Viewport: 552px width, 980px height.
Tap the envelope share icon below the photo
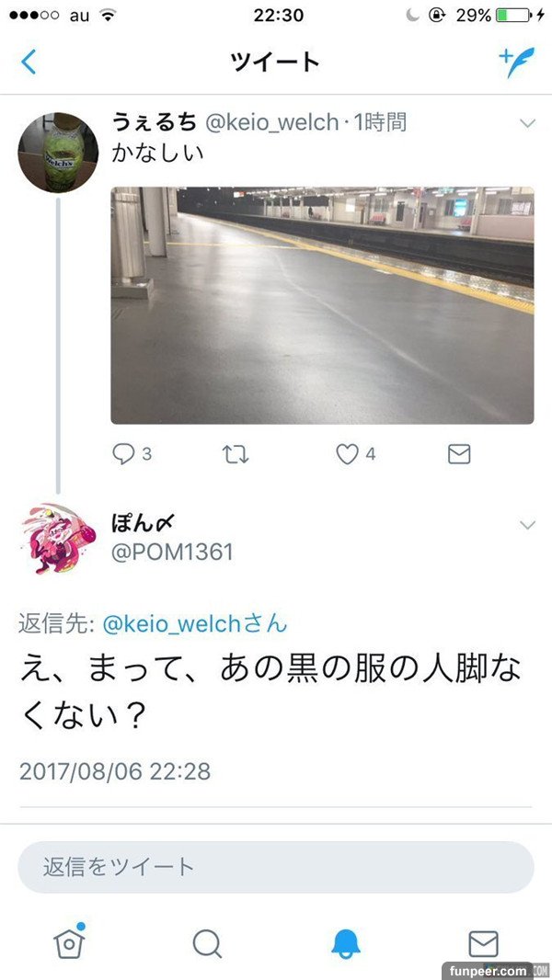coord(459,454)
